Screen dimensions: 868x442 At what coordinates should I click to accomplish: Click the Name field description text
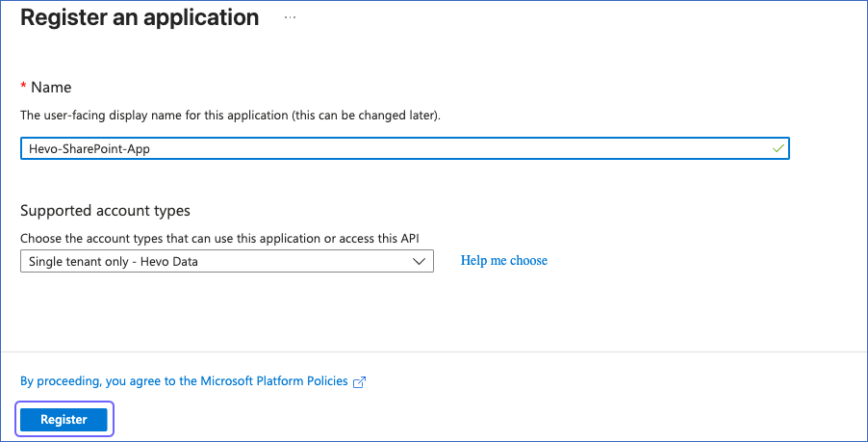tap(230, 116)
